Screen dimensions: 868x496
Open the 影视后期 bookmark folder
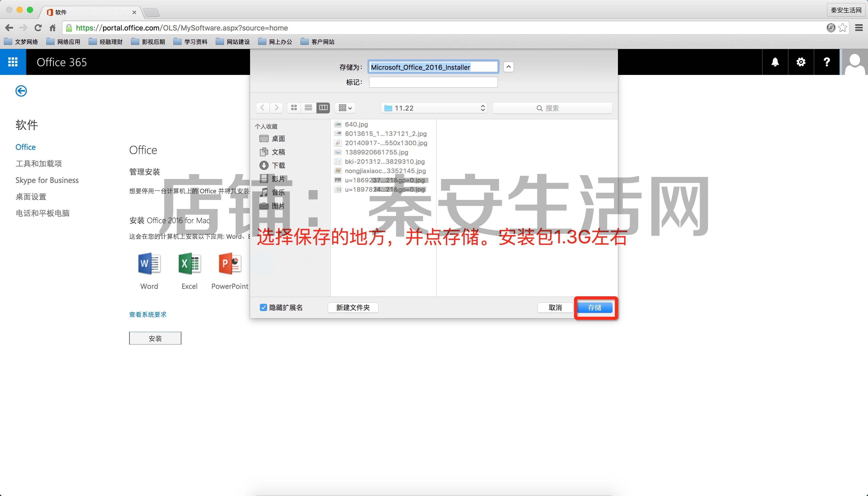148,42
